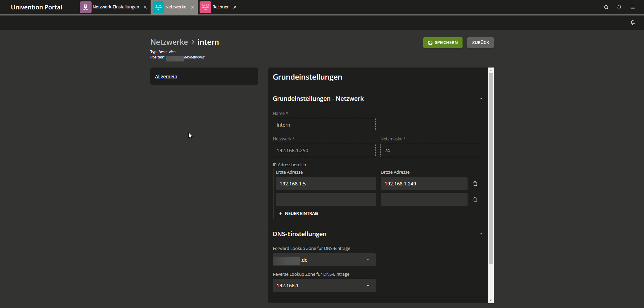644x308 pixels.
Task: Click the ZURÜCK button
Action: pyautogui.click(x=480, y=43)
